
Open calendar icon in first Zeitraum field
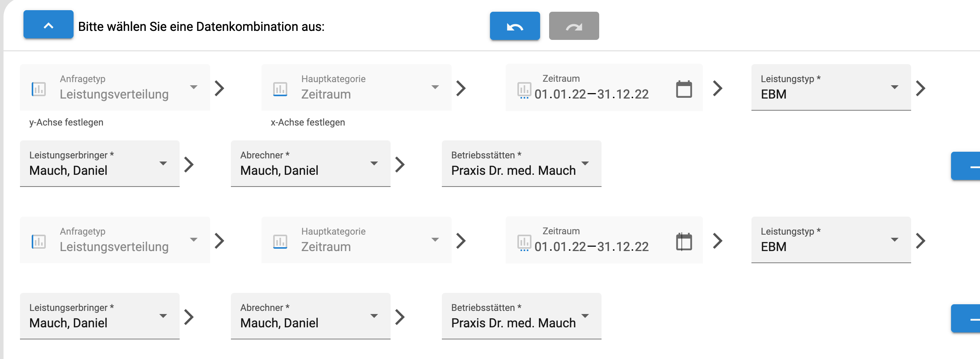point(684,89)
